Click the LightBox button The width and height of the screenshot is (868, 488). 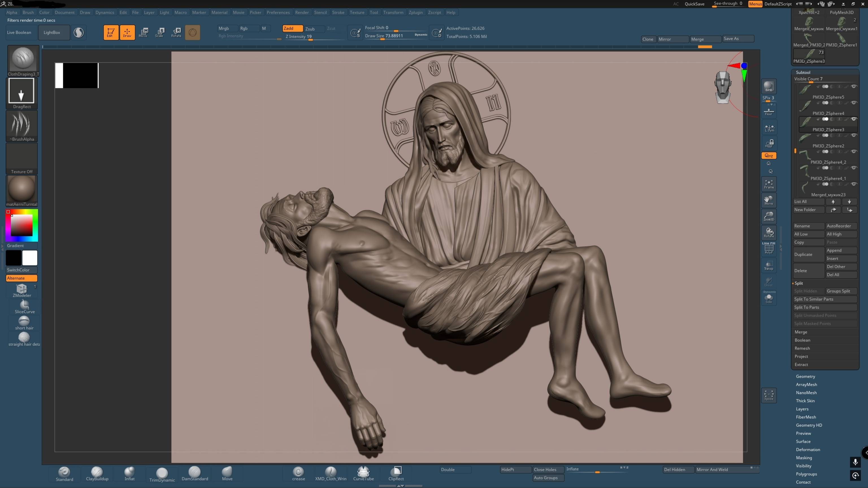click(x=54, y=32)
